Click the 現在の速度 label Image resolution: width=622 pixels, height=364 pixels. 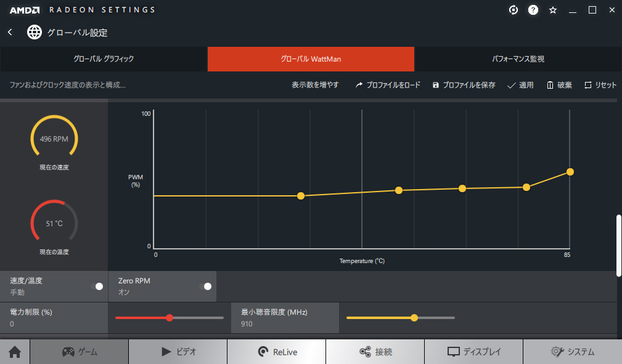point(54,168)
